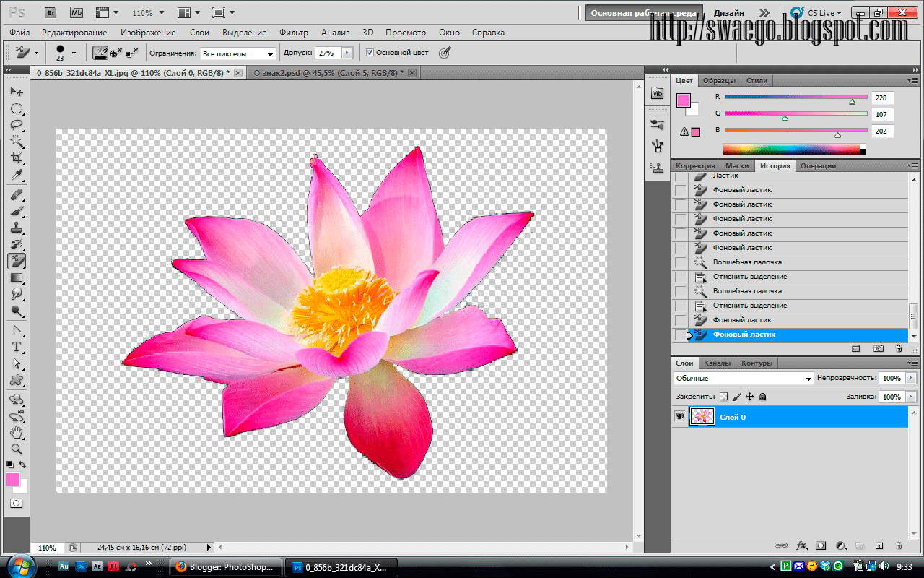Toggle lock all padlock icon
The width and height of the screenshot is (924, 578).
point(763,397)
